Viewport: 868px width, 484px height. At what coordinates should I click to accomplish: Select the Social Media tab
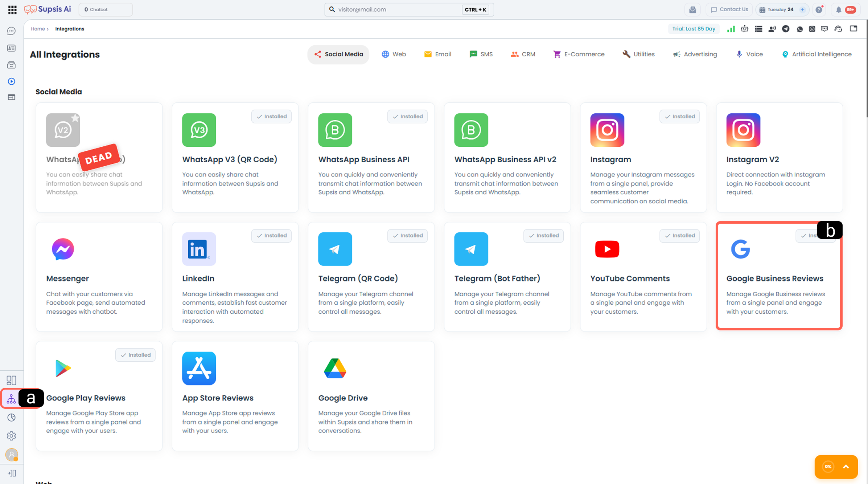338,54
